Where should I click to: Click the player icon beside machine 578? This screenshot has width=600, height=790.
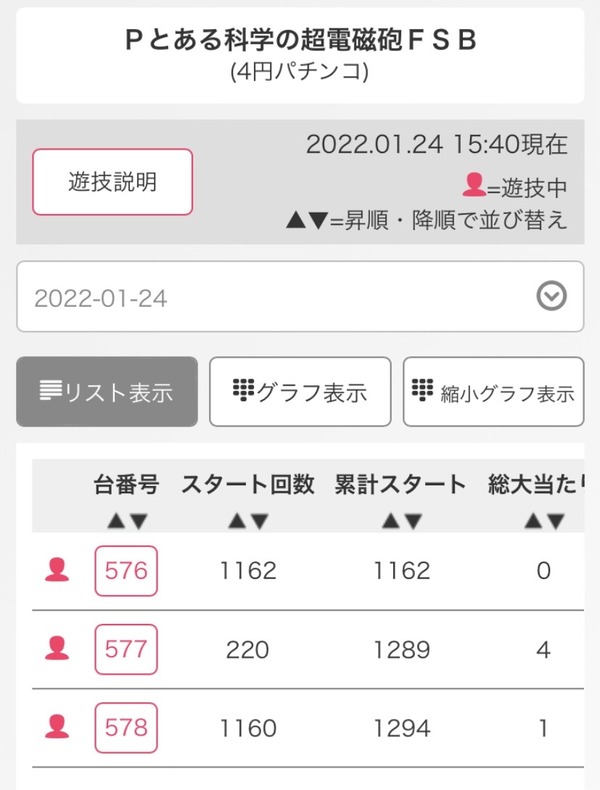[x=57, y=727]
